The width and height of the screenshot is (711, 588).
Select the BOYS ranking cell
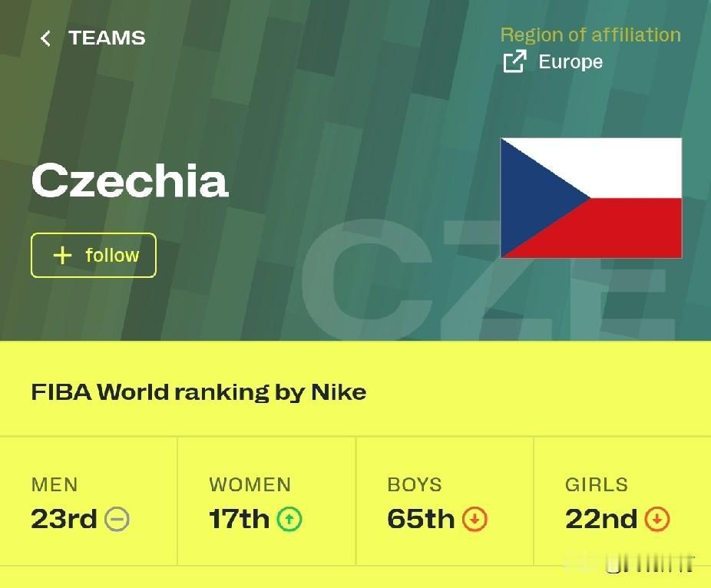pyautogui.click(x=445, y=502)
